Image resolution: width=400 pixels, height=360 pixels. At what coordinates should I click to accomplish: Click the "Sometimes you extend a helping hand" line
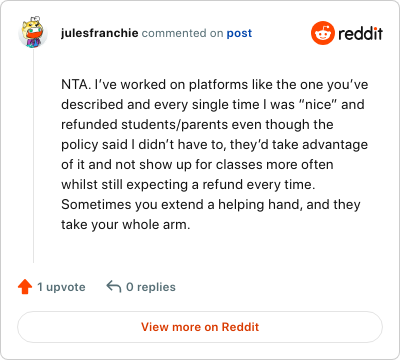(211, 205)
